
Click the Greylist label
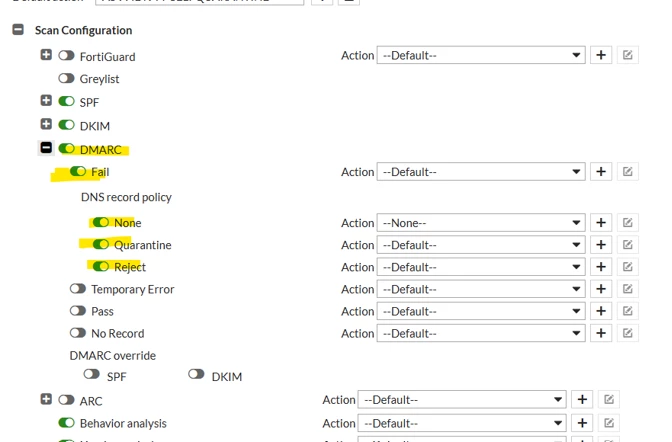(x=99, y=79)
